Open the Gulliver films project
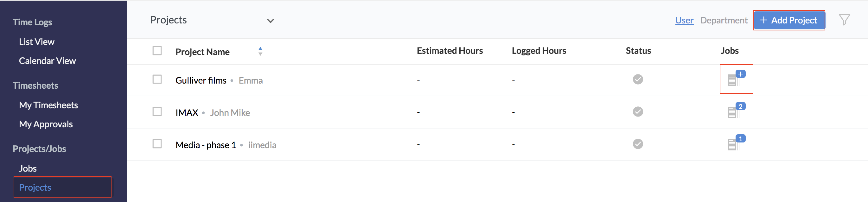The image size is (868, 202). coord(201,80)
